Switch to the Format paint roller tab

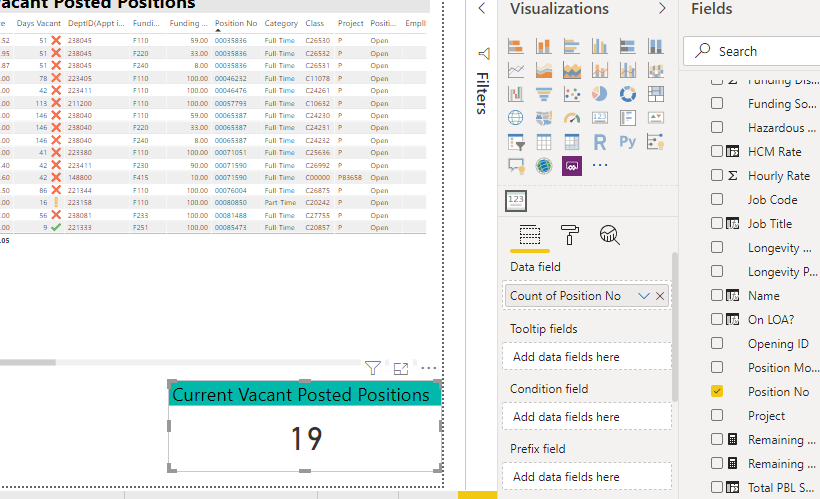tap(570, 235)
